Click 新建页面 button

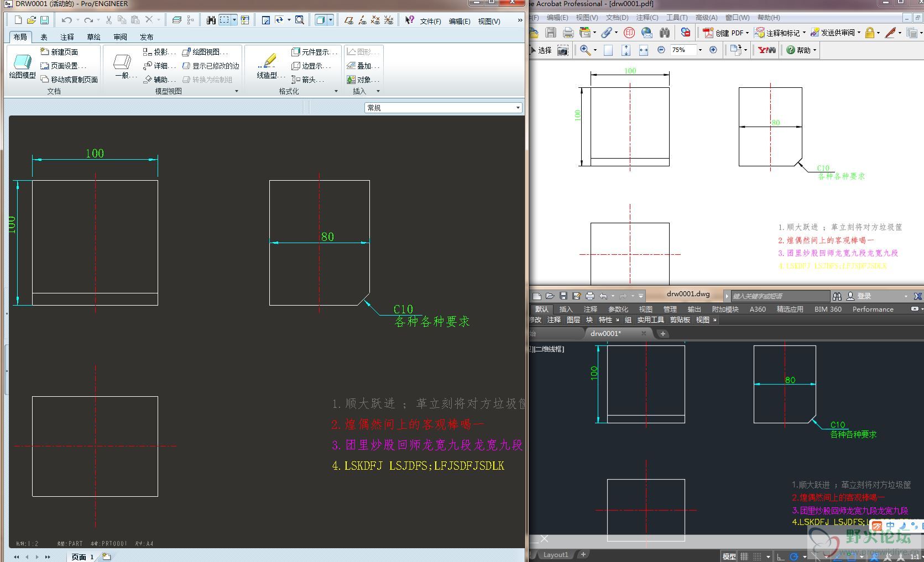(x=59, y=52)
